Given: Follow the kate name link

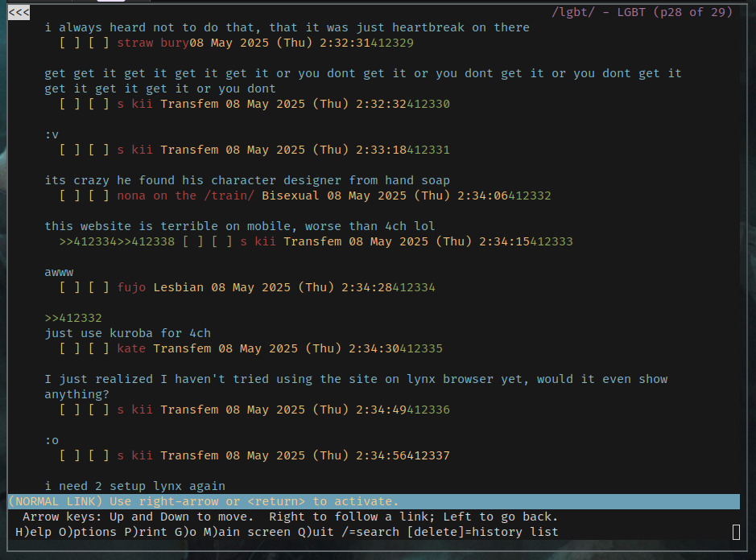Looking at the screenshot, I should coord(131,348).
